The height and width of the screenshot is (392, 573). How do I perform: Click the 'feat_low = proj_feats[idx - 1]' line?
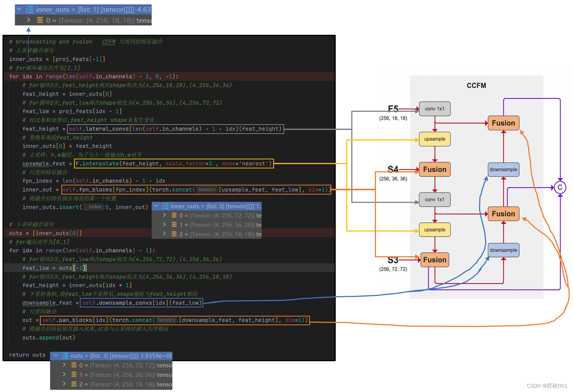[x=72, y=111]
